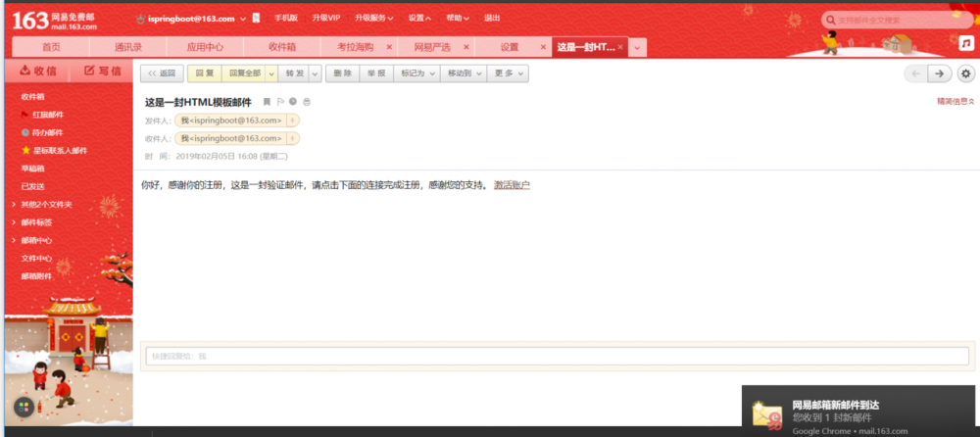Expand account dropdown beside ispringboot@163.com
The height and width of the screenshot is (437, 980).
pyautogui.click(x=243, y=19)
